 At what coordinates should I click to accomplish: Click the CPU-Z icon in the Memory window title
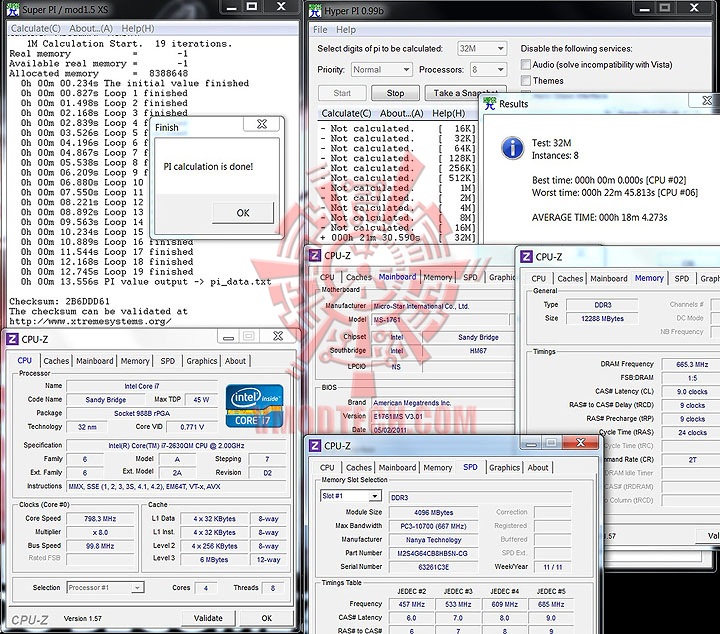click(x=526, y=257)
